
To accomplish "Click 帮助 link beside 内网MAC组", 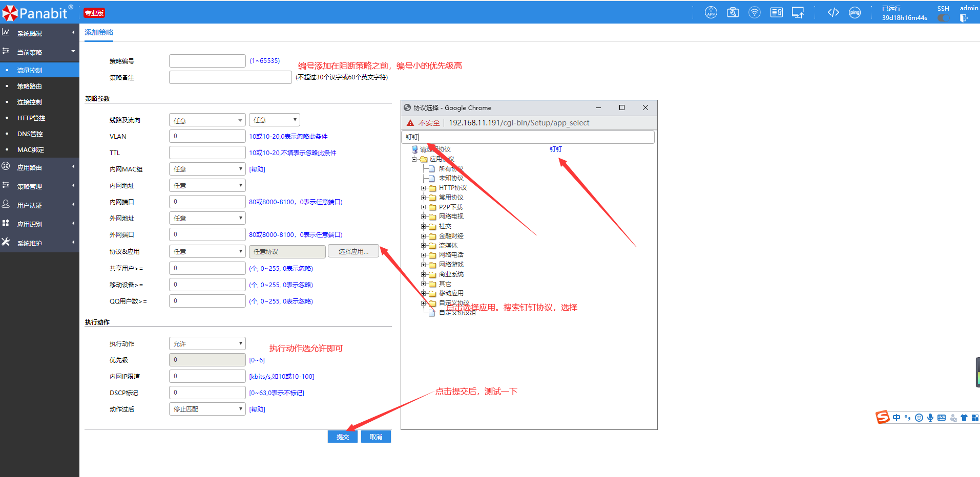I will (257, 169).
